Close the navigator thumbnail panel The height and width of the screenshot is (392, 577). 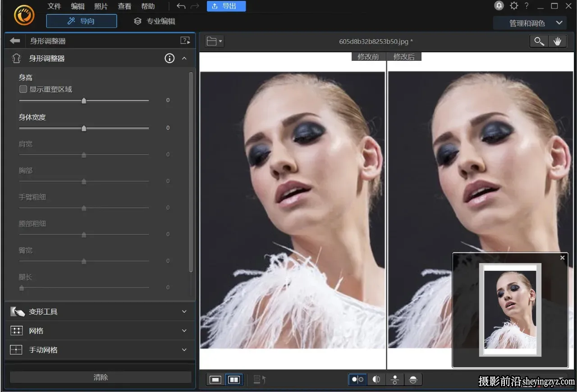562,258
